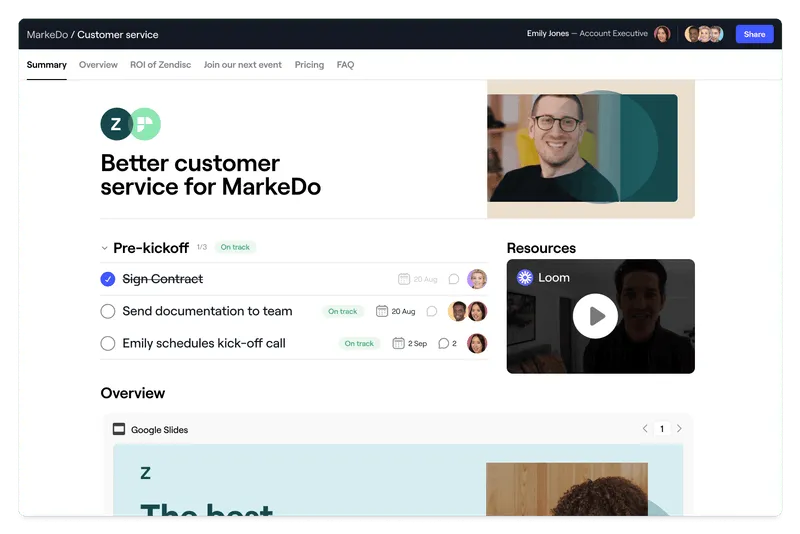
Task: Select the FAQ tab
Action: (345, 65)
